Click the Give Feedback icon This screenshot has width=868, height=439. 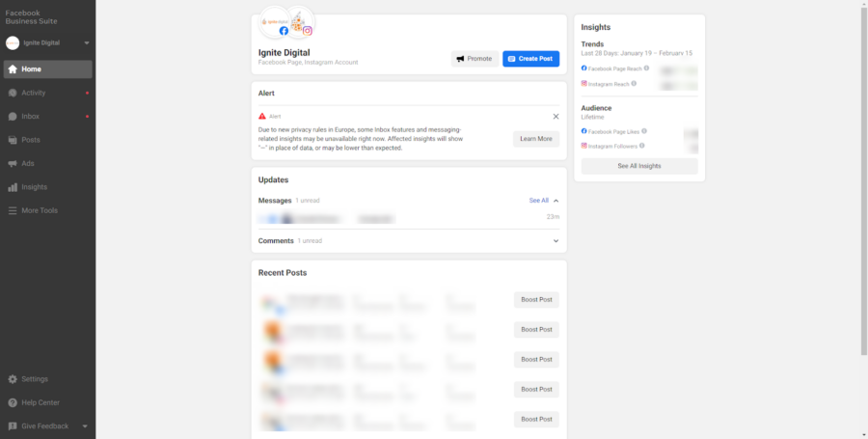pos(13,426)
